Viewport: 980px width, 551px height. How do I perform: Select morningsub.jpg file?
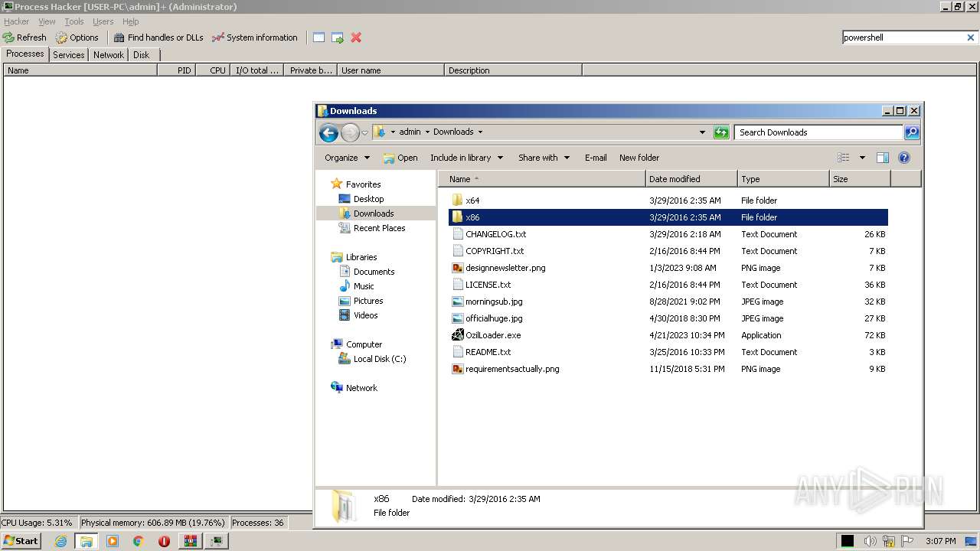coord(494,302)
